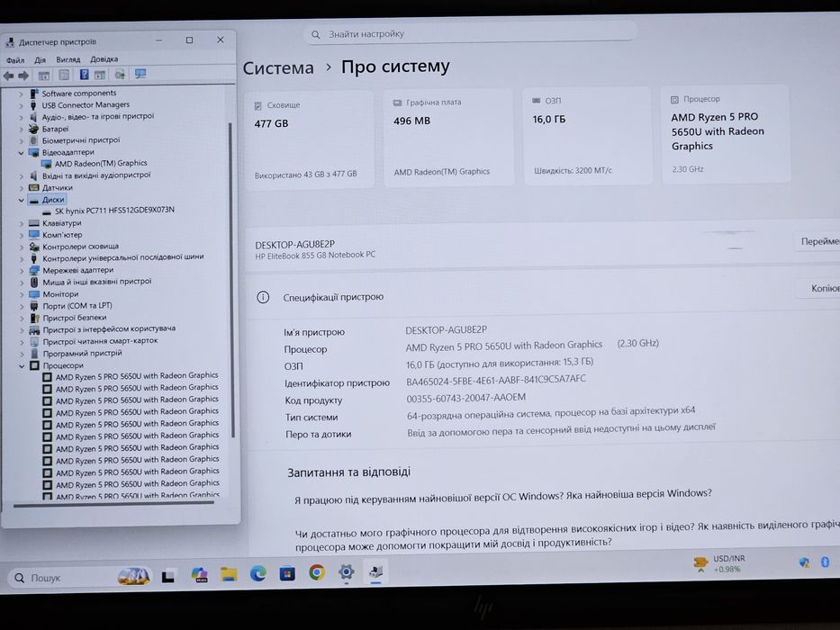Click the Копіювати specifications button
Viewport: 840px width, 630px height.
[x=818, y=288]
